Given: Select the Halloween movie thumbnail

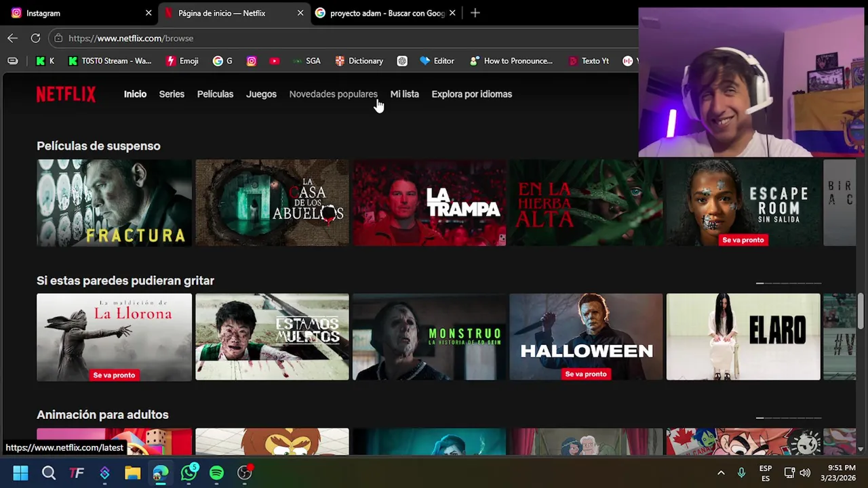Looking at the screenshot, I should (x=586, y=337).
